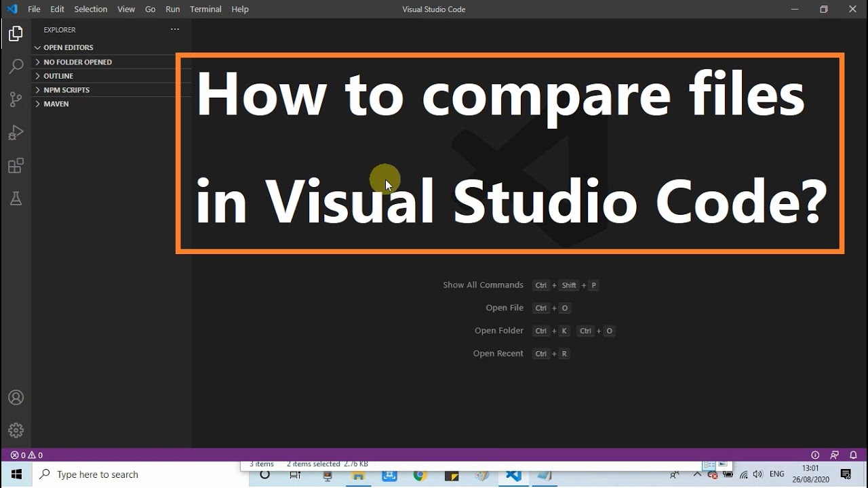Click the Explorer more actions ellipsis
The width and height of the screenshot is (868, 488).
(175, 29)
